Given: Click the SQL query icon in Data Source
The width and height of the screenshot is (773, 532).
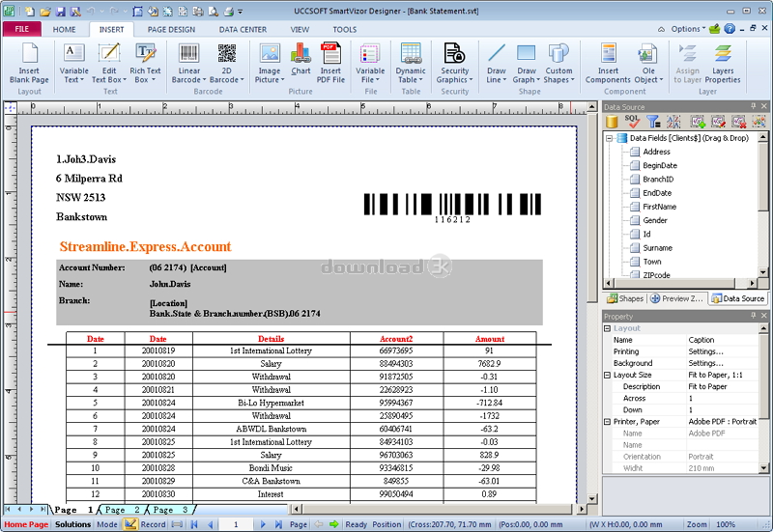Looking at the screenshot, I should tap(632, 122).
